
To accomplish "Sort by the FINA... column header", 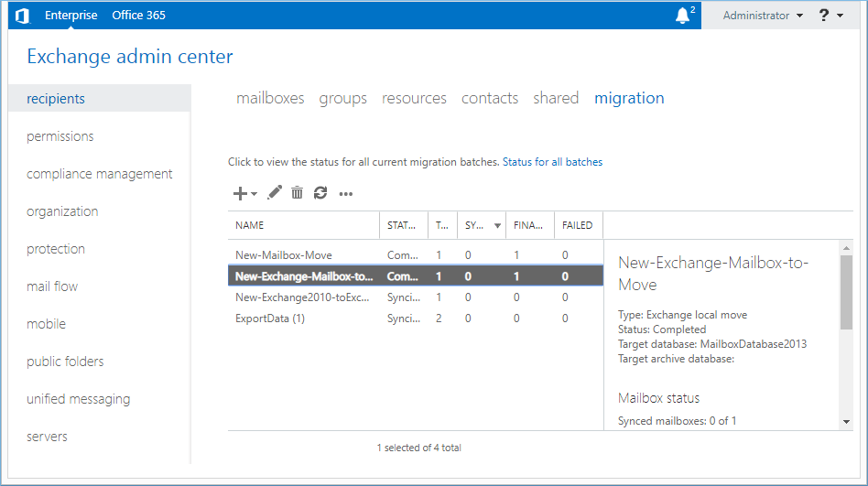I will pyautogui.click(x=530, y=225).
